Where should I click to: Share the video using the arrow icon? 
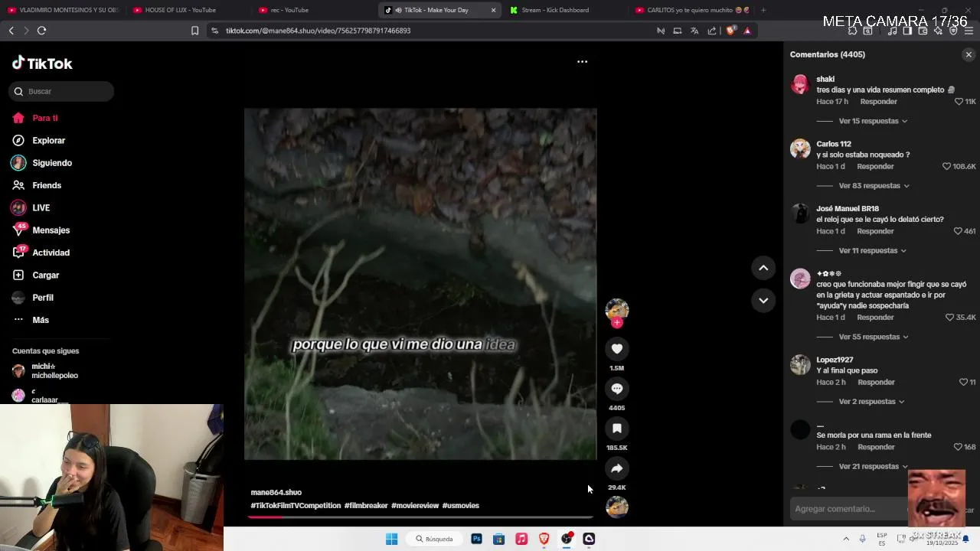click(x=616, y=468)
